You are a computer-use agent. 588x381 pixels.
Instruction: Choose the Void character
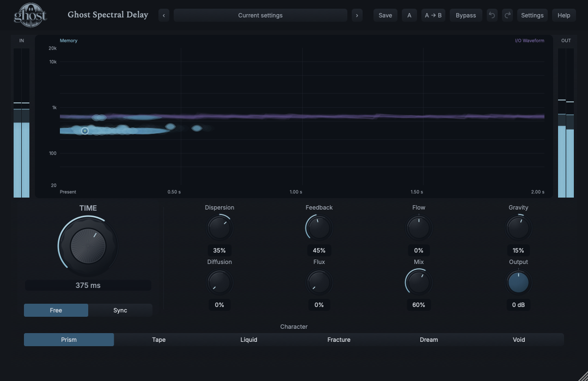point(519,340)
